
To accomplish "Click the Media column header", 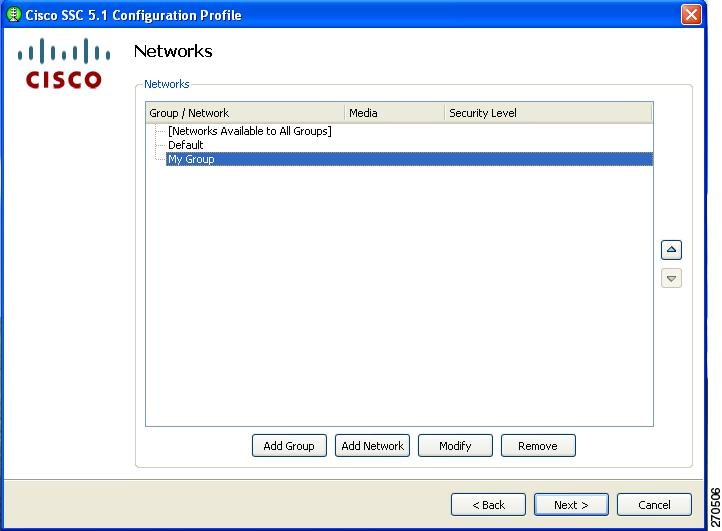I will (x=395, y=113).
